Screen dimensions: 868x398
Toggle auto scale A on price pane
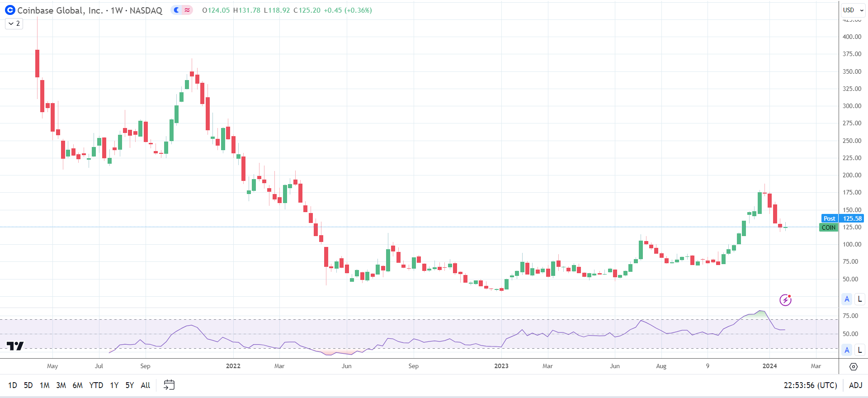click(x=847, y=299)
